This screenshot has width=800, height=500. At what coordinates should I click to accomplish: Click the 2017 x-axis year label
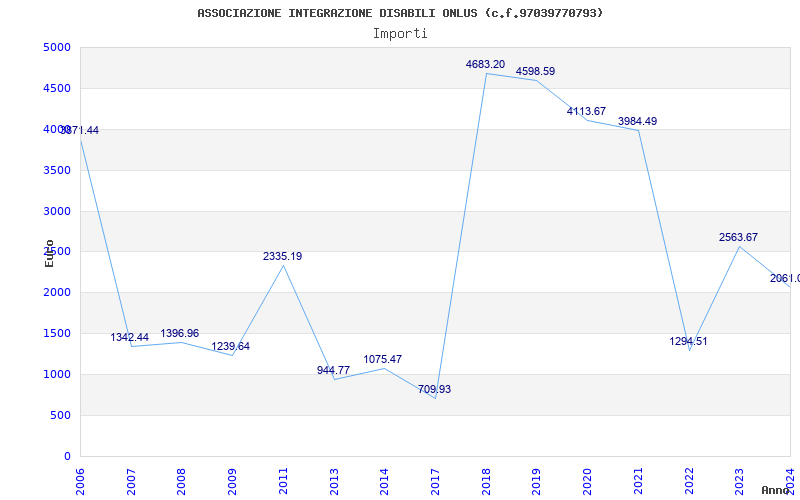[x=435, y=482]
